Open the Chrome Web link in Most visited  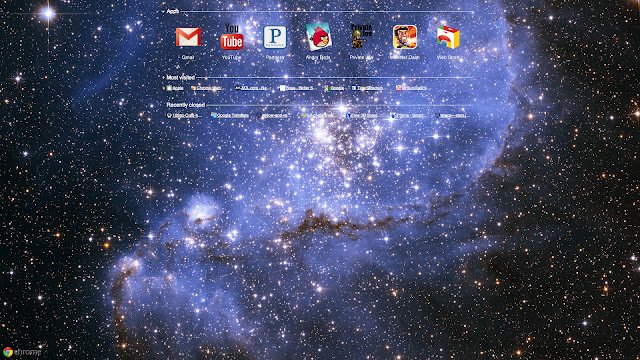pyautogui.click(x=207, y=88)
